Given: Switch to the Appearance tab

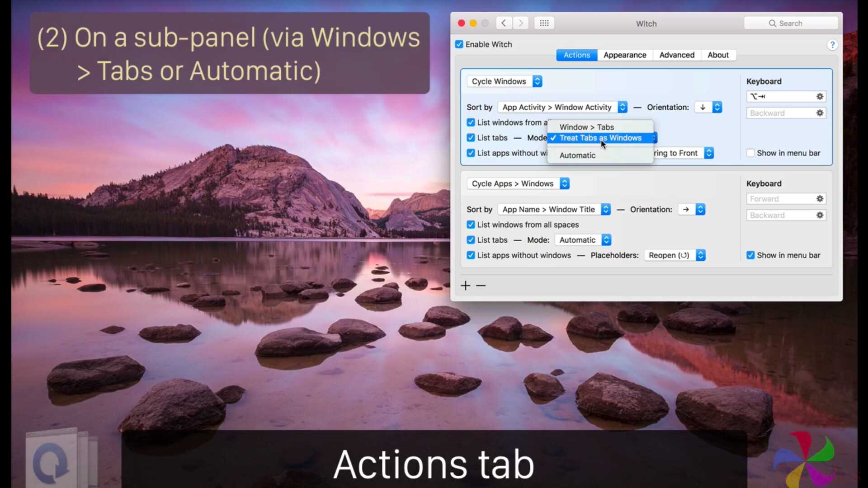Looking at the screenshot, I should pyautogui.click(x=625, y=55).
